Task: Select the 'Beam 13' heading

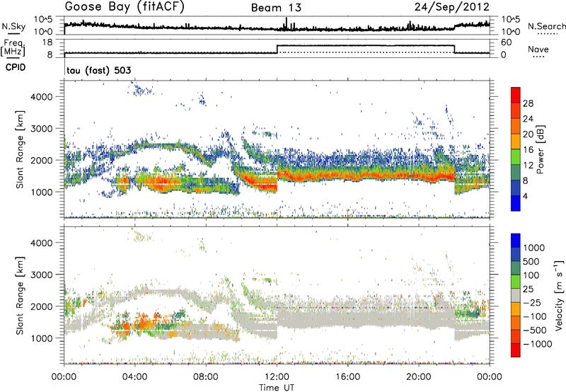Action: tap(276, 8)
